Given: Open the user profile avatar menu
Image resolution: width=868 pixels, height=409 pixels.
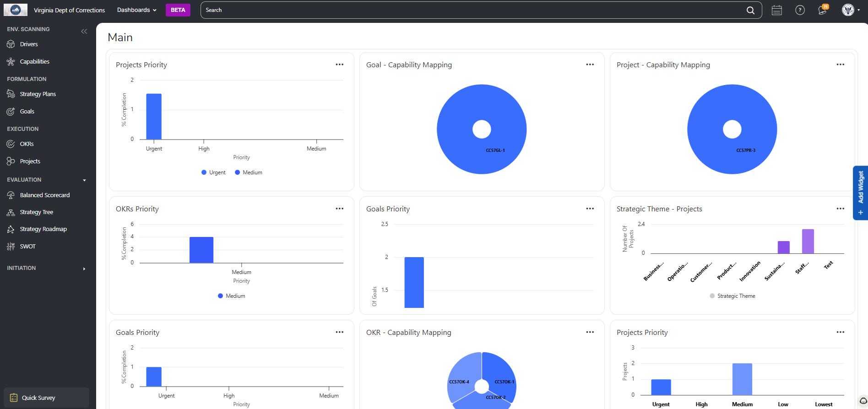Looking at the screenshot, I should [x=850, y=10].
